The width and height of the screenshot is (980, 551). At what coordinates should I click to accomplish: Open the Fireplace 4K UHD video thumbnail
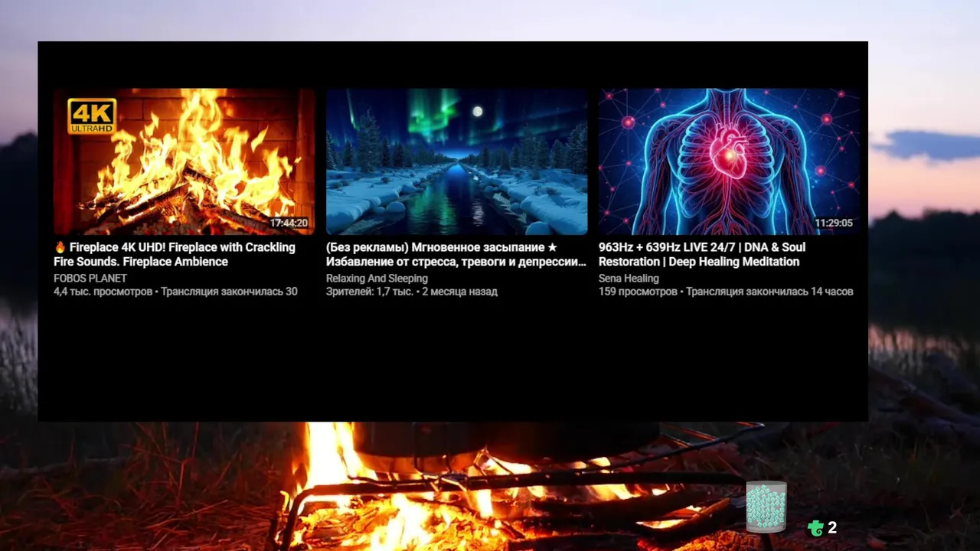pyautogui.click(x=184, y=161)
